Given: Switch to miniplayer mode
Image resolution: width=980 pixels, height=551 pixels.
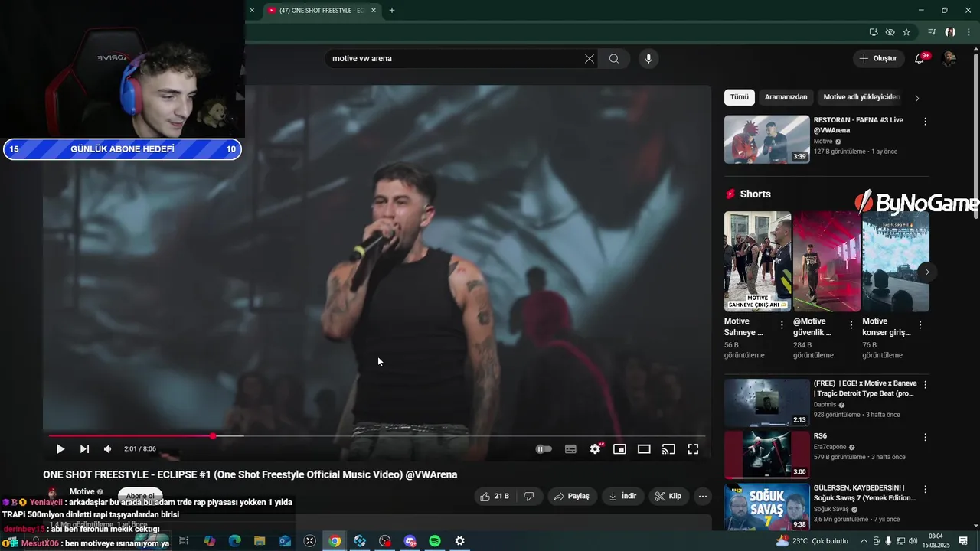Looking at the screenshot, I should point(619,449).
